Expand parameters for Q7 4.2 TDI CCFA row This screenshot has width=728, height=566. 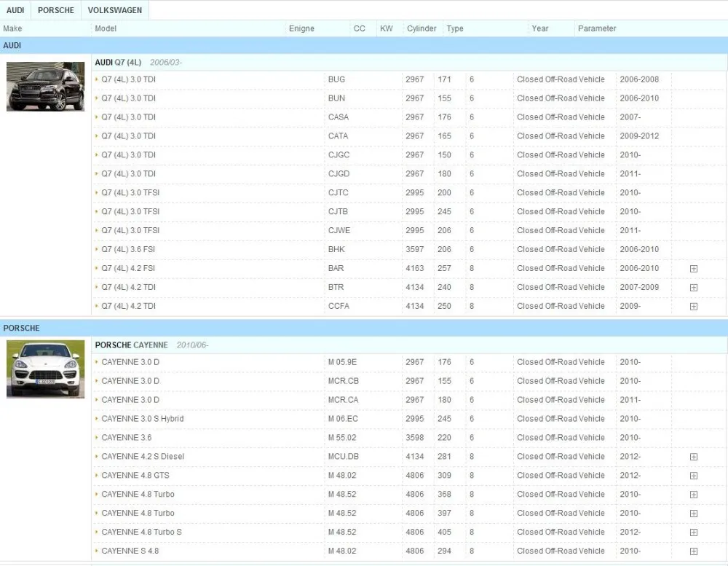point(694,306)
